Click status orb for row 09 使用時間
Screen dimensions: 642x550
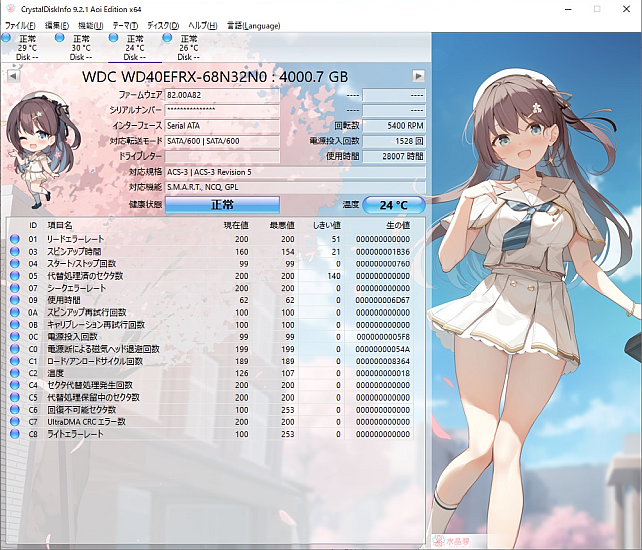15,300
